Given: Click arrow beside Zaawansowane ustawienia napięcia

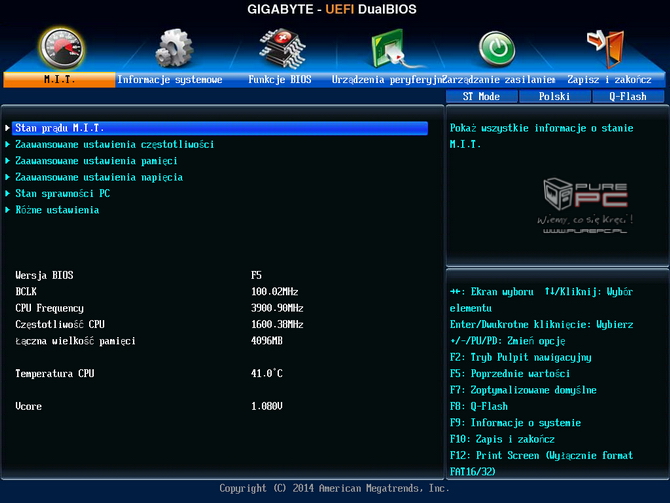Looking at the screenshot, I should pyautogui.click(x=7, y=177).
